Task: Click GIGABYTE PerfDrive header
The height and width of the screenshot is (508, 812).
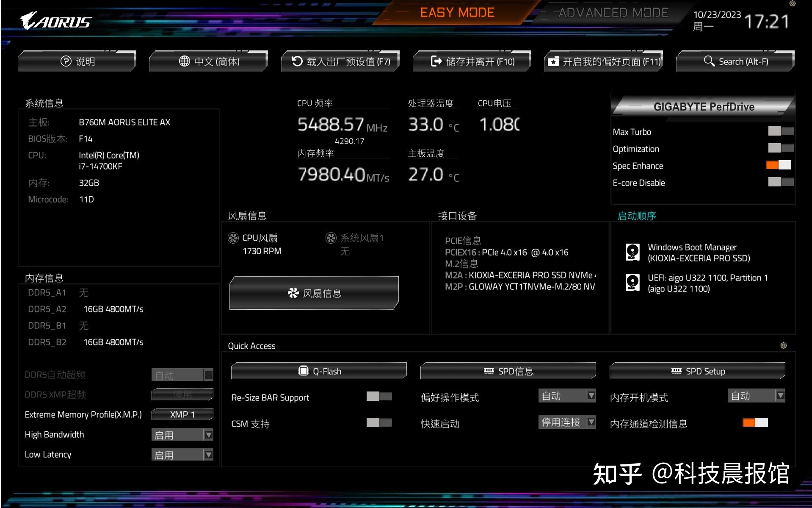Action: (704, 107)
